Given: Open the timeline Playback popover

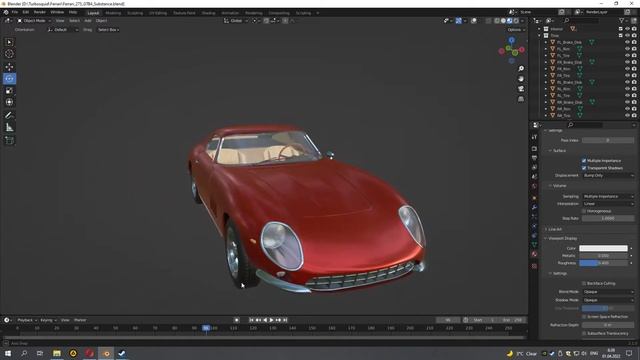Looking at the screenshot, I should click(x=27, y=320).
